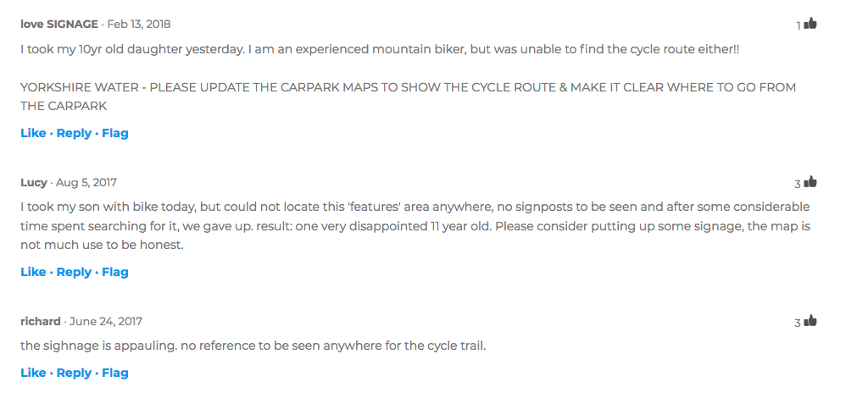Reply to love SIGNAGE's comment
Image resolution: width=868 pixels, height=393 pixels.
point(74,133)
